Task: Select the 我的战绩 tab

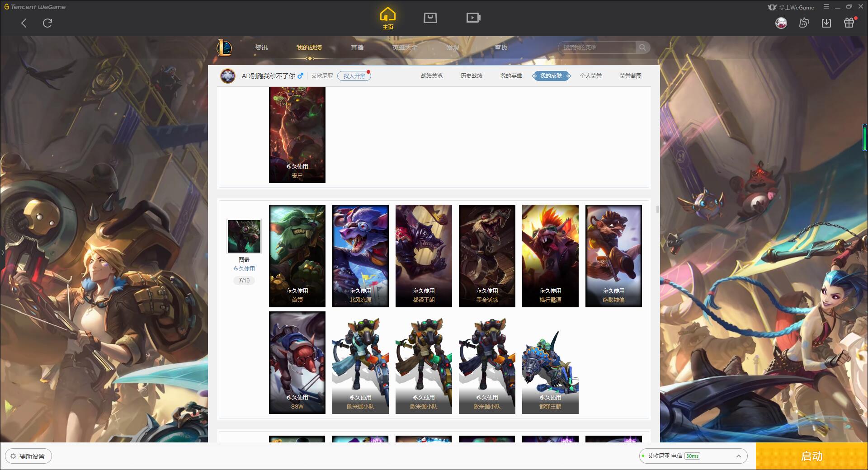Action: click(x=309, y=47)
